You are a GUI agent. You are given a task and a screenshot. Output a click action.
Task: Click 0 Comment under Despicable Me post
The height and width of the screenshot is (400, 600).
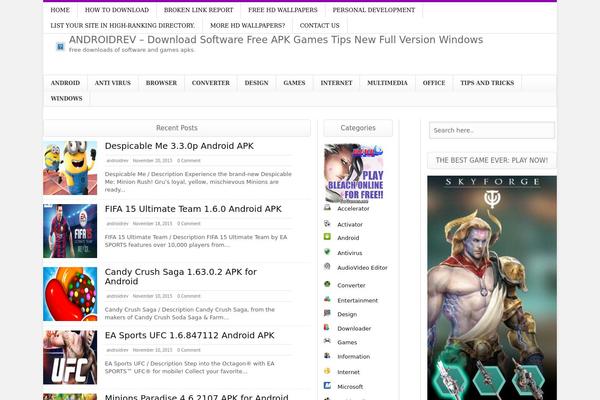[x=189, y=160]
